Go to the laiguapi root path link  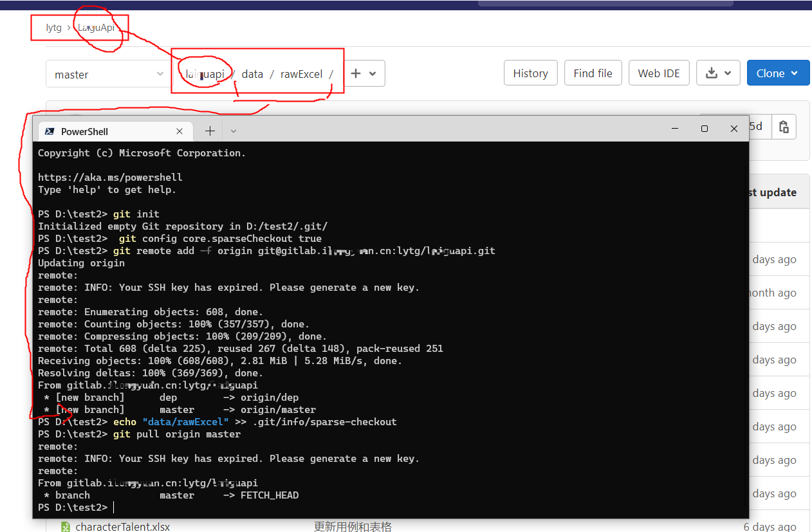205,74
